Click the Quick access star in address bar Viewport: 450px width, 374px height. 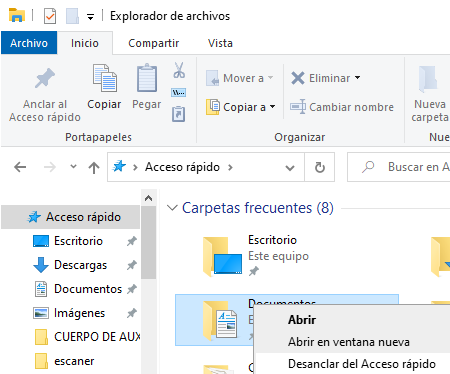point(119,166)
